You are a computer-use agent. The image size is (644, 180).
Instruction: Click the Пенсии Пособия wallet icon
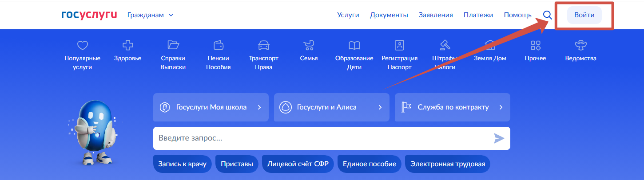pyautogui.click(x=219, y=45)
